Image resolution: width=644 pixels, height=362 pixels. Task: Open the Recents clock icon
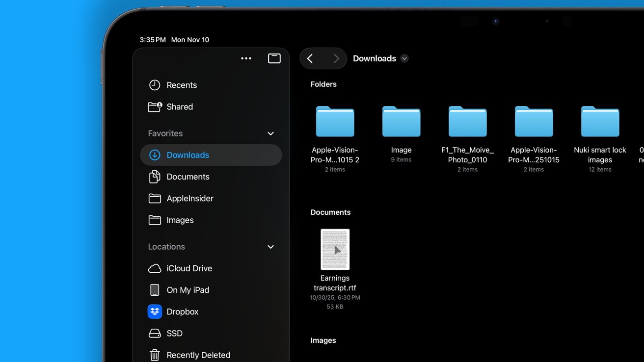coord(155,85)
